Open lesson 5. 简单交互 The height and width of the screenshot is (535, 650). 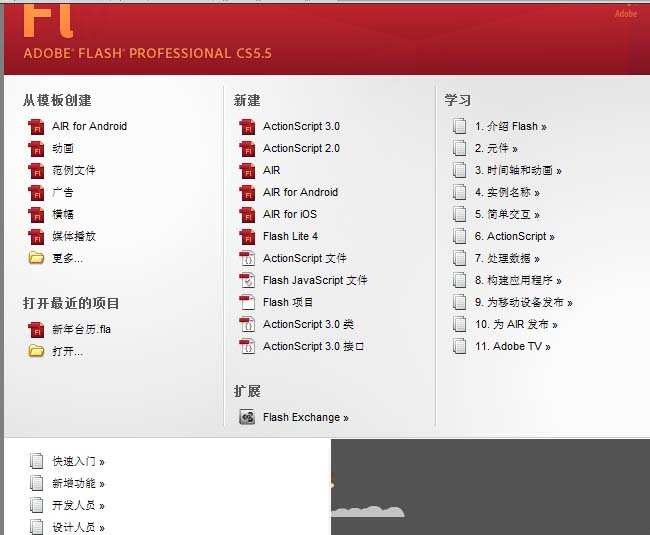507,214
